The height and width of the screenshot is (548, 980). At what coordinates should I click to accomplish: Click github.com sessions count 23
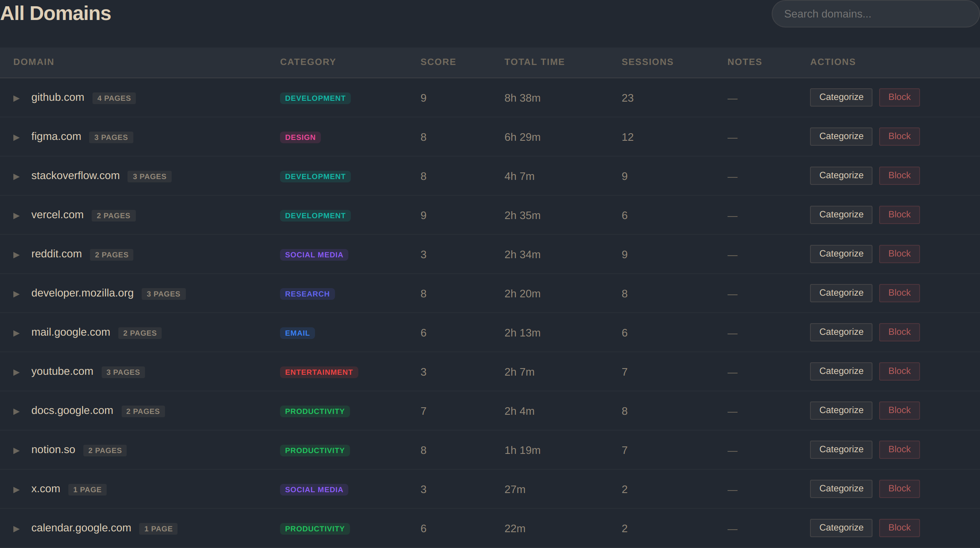point(627,98)
